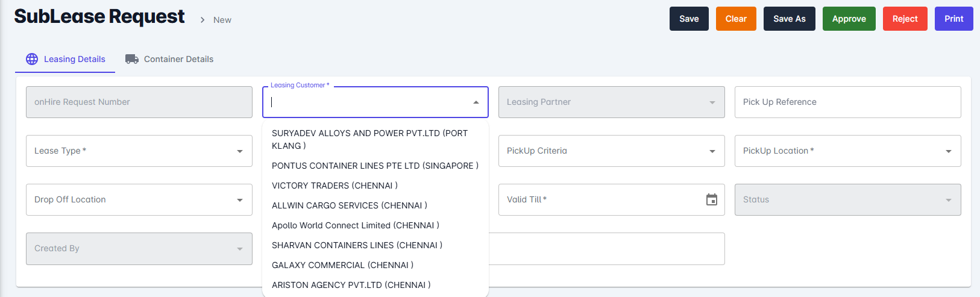This screenshot has height=297, width=980.
Task: Approve the sublease request
Action: point(849,19)
